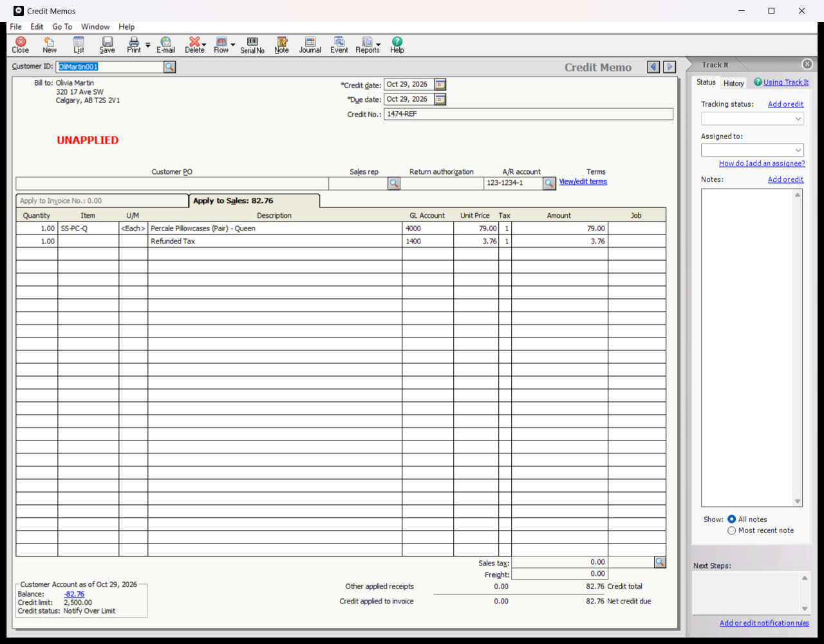Open the Row dropdown arrow
Image resolution: width=824 pixels, height=644 pixels.
[x=233, y=45]
